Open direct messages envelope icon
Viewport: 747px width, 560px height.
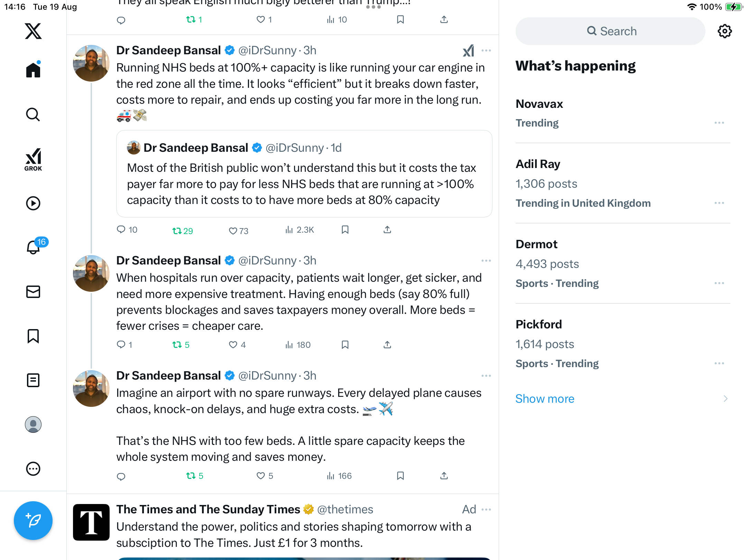click(33, 292)
